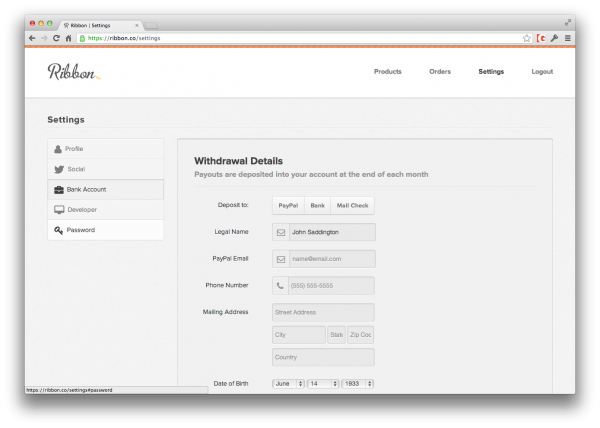Click the PayPal Email input field
This screenshot has width=600, height=428.
(332, 259)
